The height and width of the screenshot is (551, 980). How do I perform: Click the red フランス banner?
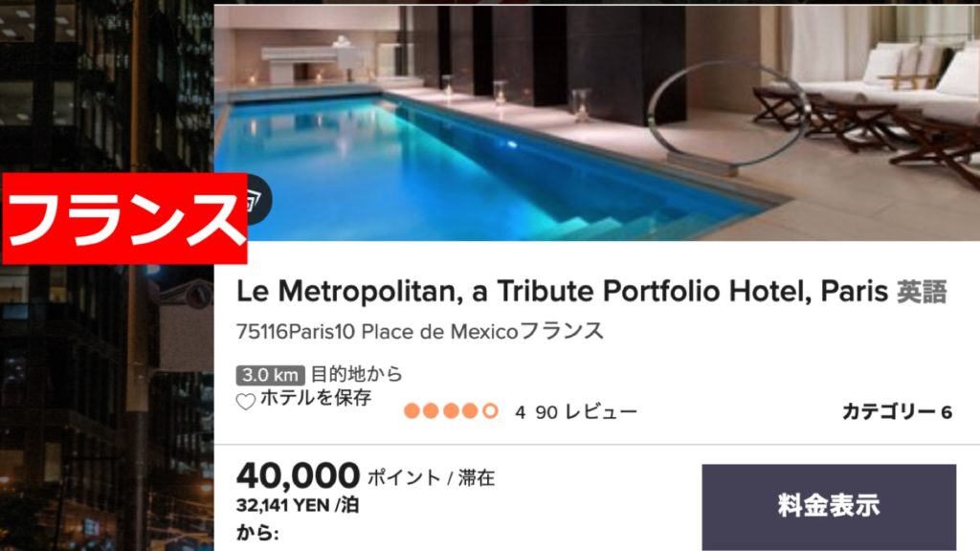pos(124,219)
